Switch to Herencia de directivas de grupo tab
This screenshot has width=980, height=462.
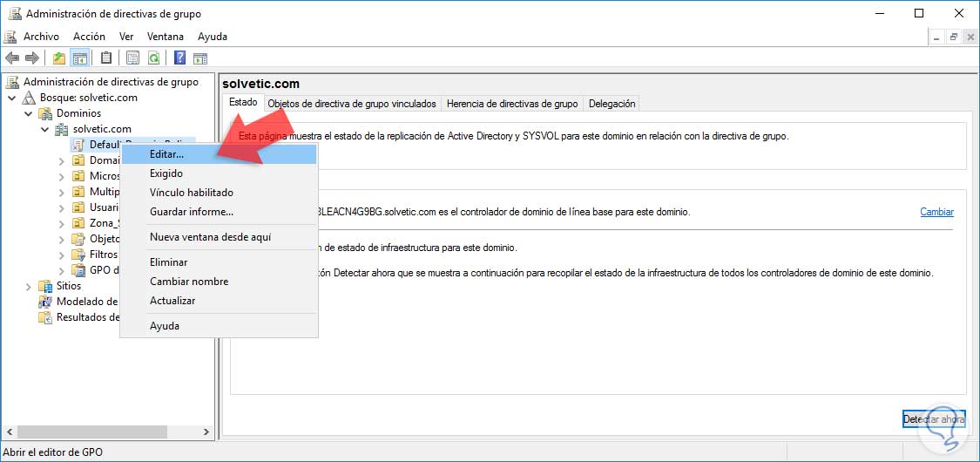click(x=512, y=104)
